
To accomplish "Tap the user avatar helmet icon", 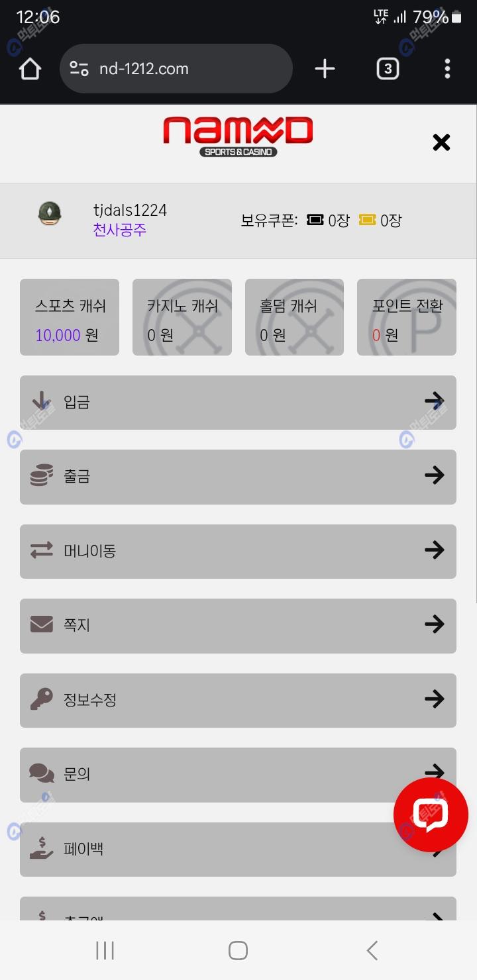I will point(50,214).
